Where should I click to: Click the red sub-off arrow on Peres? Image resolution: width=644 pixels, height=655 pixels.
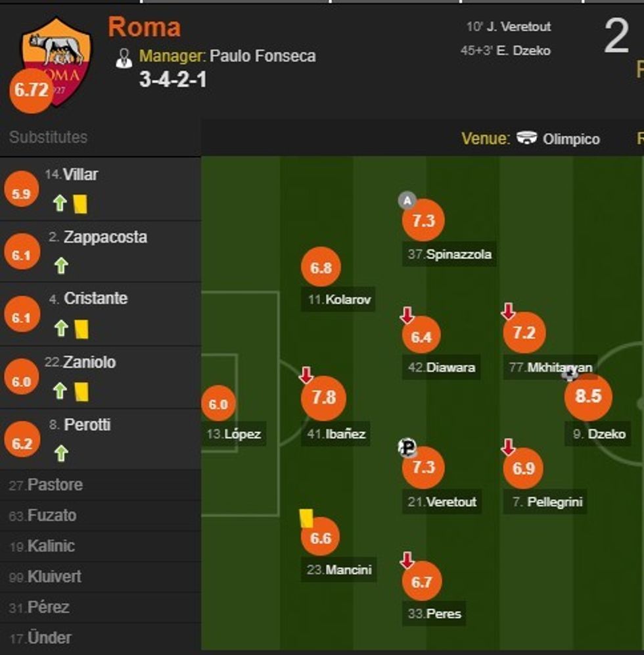coord(407,560)
